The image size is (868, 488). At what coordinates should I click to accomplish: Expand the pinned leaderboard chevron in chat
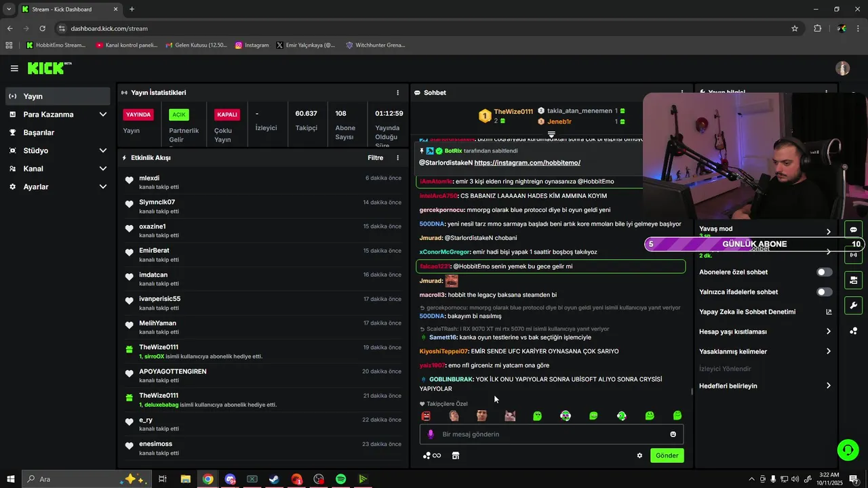pyautogui.click(x=551, y=135)
